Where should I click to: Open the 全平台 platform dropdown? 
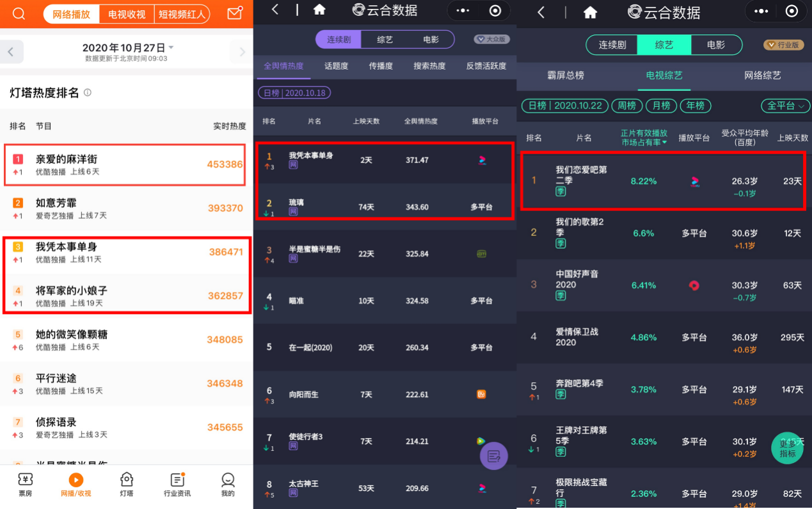click(x=785, y=106)
